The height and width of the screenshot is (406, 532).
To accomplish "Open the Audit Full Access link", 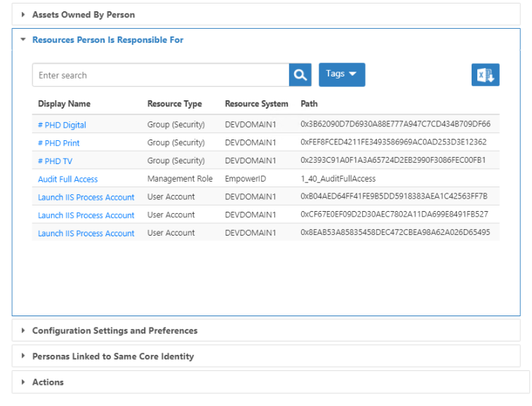I will (x=67, y=180).
